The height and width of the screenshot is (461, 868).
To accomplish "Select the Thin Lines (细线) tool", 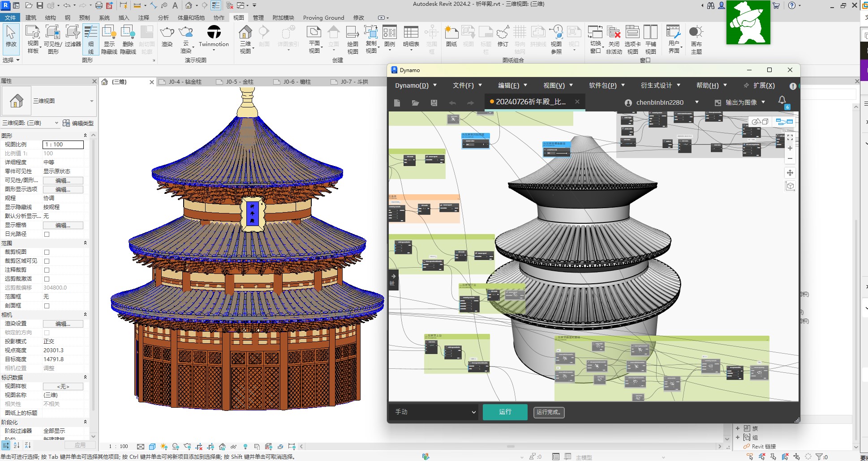I will tap(91, 39).
